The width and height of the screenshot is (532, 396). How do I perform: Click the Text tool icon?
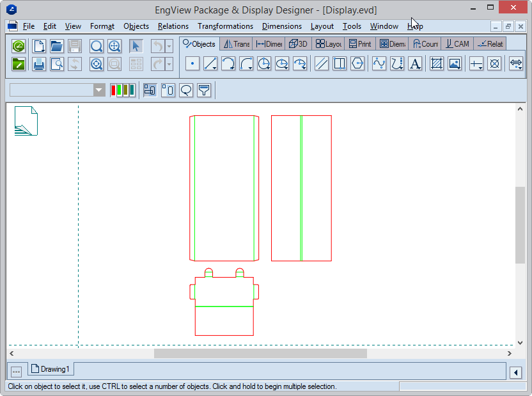[x=415, y=63]
